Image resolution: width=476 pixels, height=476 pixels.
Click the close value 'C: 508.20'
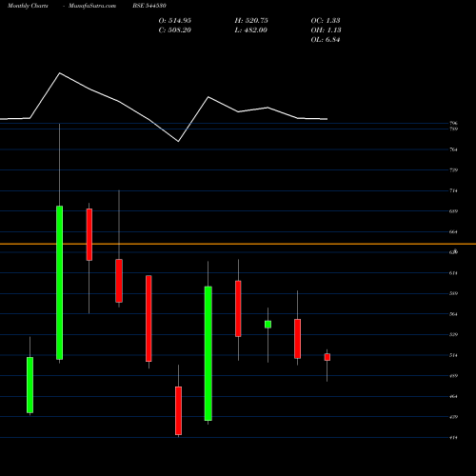coord(175,30)
